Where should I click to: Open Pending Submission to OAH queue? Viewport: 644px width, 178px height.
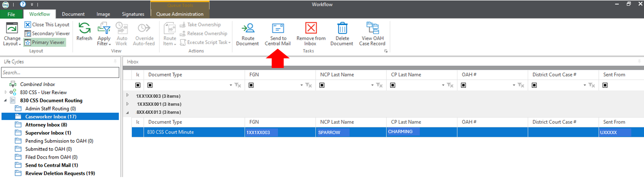pyautogui.click(x=59, y=141)
